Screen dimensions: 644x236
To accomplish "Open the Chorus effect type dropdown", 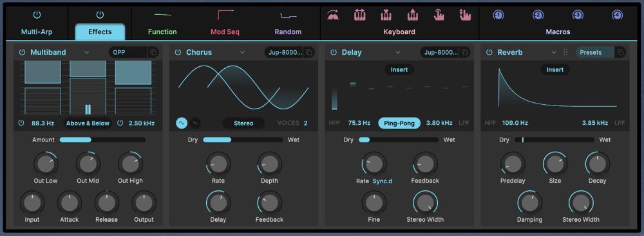I will pyautogui.click(x=242, y=53).
